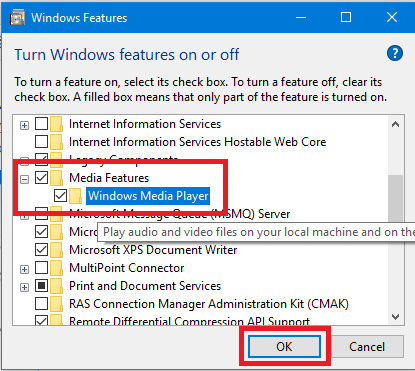Select the Microsoft XPS Document Writer item
The height and width of the screenshot is (371, 415).
[x=153, y=250]
